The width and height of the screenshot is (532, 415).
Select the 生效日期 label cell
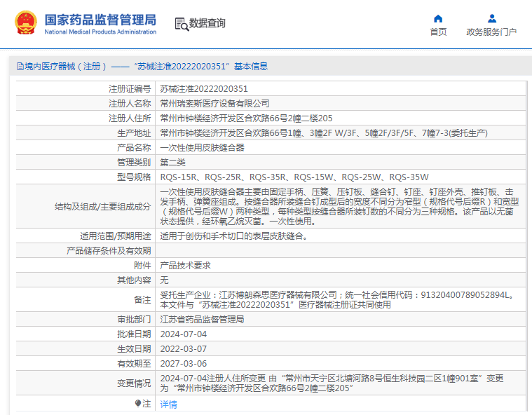pos(134,349)
